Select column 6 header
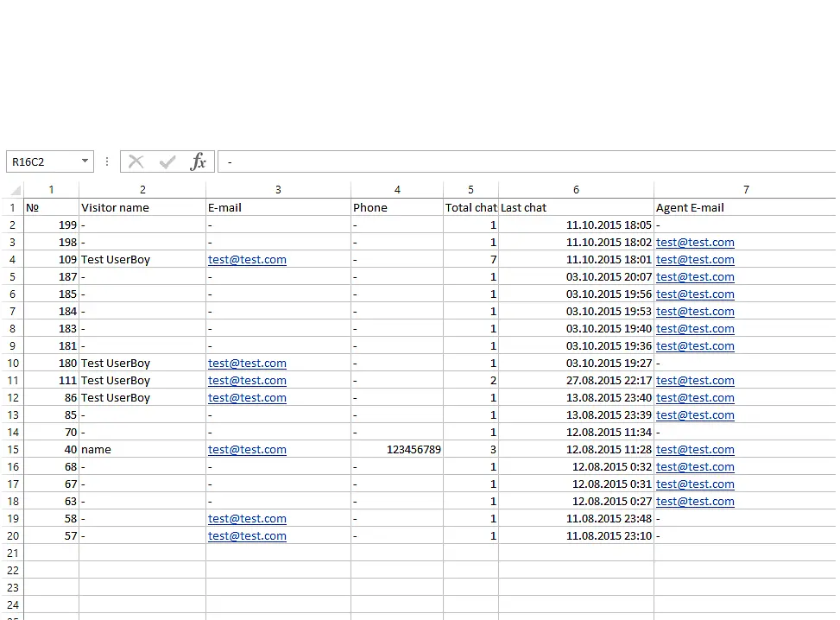The width and height of the screenshot is (840, 620). coord(576,190)
